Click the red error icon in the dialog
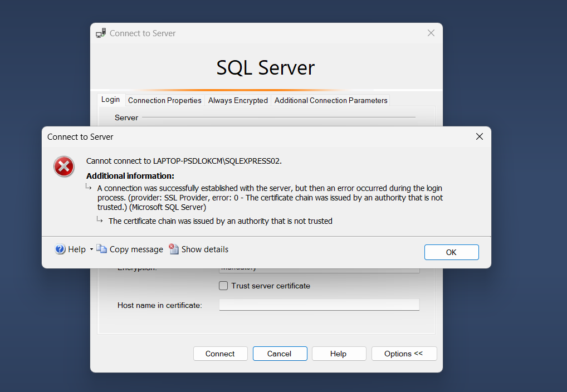 click(x=64, y=166)
